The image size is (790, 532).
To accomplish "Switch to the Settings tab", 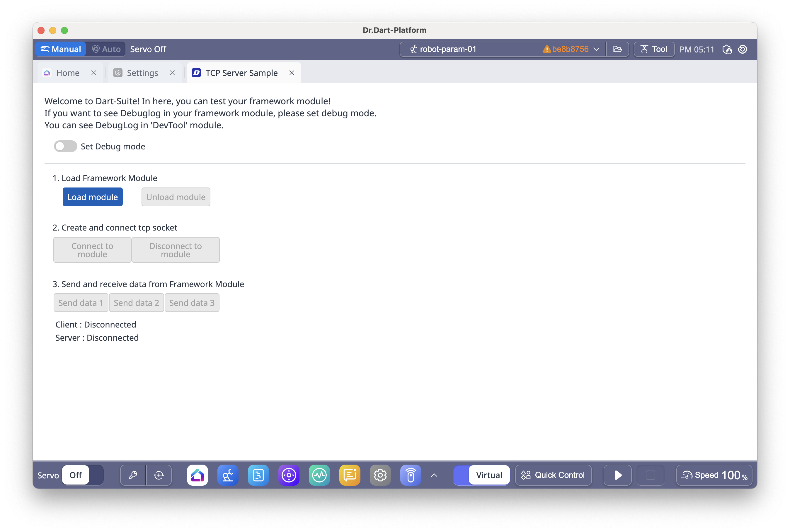I will pos(142,73).
